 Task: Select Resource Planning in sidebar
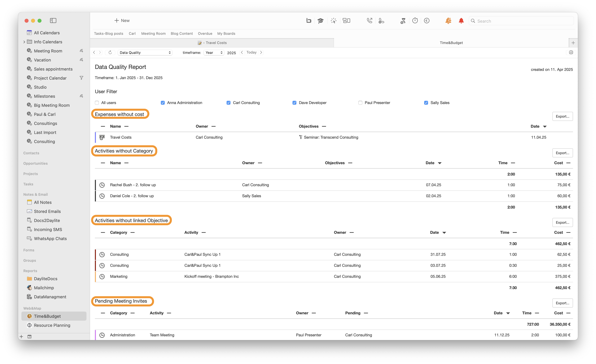coord(54,325)
